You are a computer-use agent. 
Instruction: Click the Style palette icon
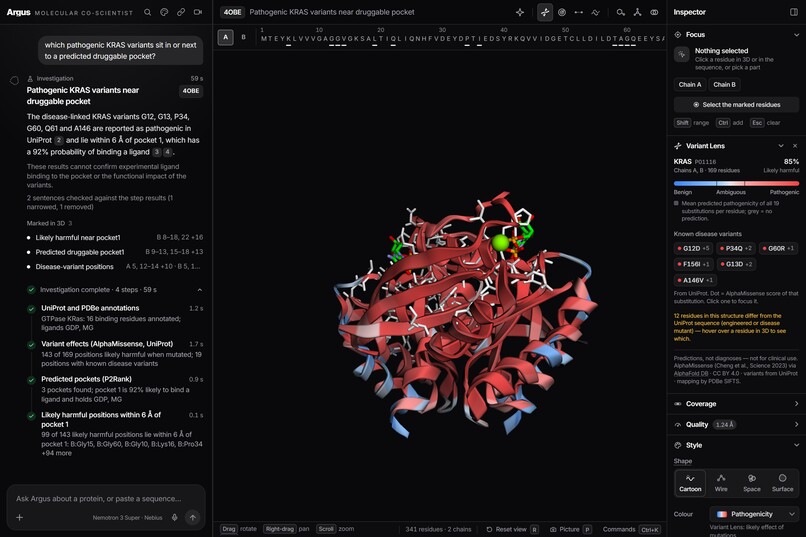[677, 445]
